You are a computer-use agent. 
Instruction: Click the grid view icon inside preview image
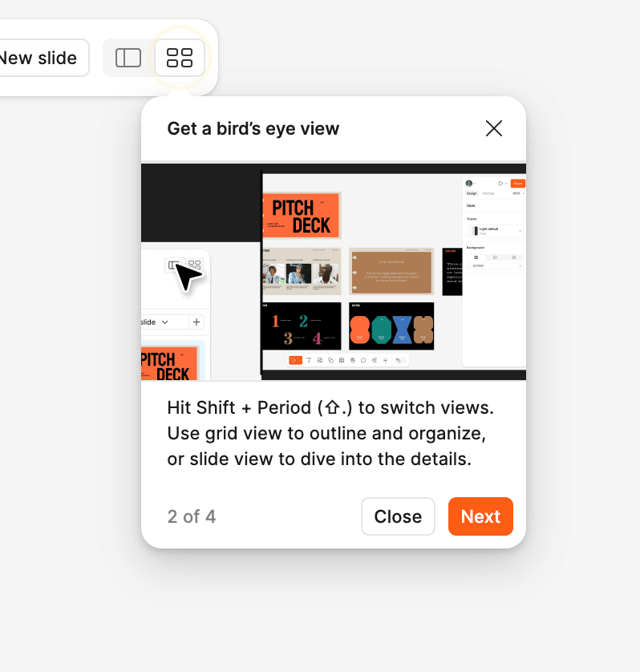[195, 265]
